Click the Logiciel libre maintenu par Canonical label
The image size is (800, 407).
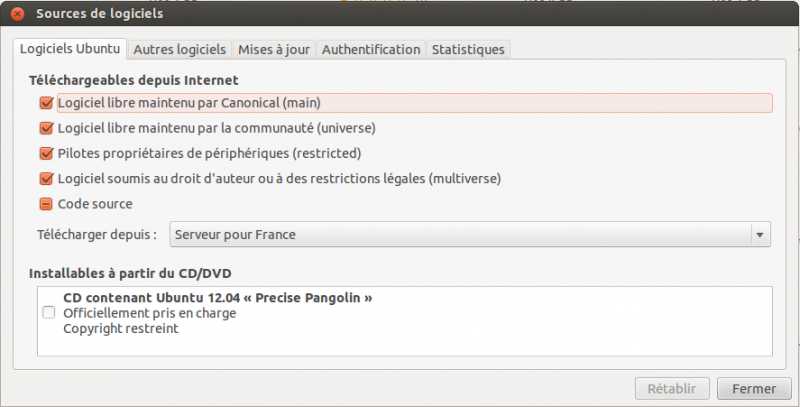(x=189, y=102)
